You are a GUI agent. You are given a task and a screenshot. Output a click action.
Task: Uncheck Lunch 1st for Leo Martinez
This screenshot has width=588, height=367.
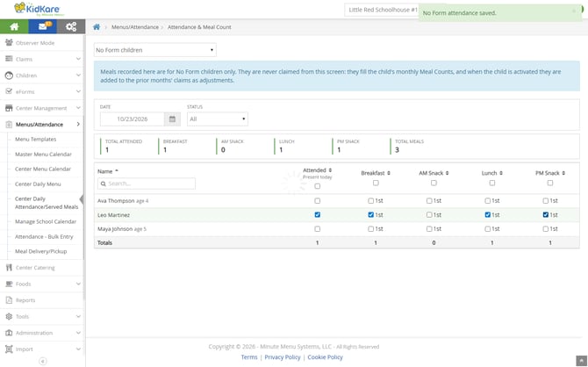click(487, 215)
